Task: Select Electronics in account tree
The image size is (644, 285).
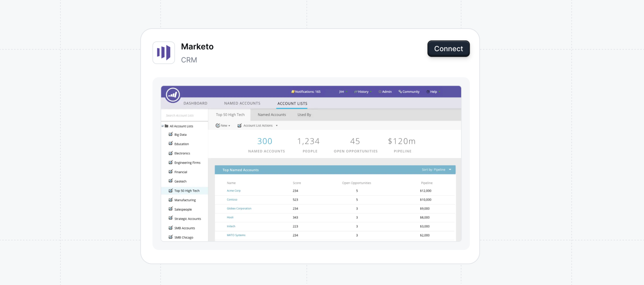Action: click(x=182, y=153)
